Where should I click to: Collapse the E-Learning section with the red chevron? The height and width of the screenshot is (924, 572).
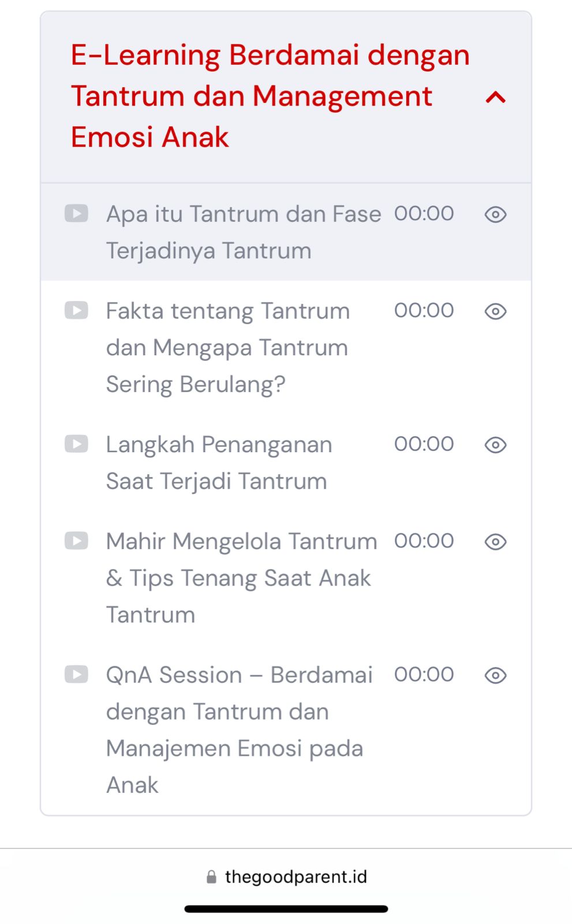coord(495,97)
